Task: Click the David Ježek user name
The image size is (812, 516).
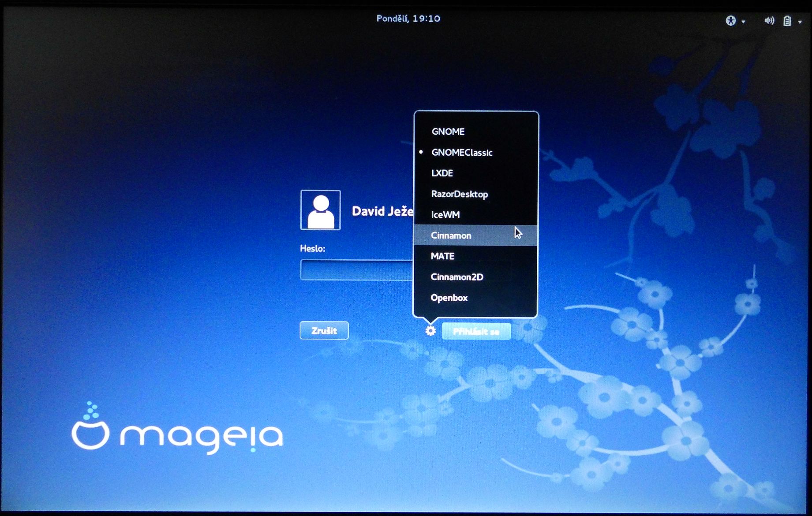Action: pos(382,211)
